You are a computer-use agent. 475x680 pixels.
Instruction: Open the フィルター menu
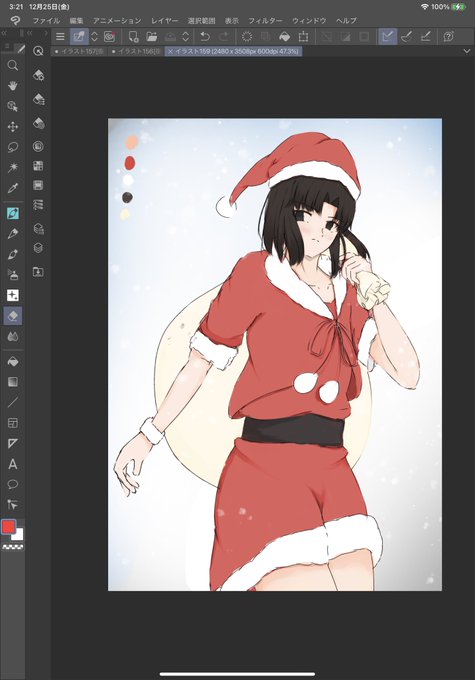click(x=265, y=20)
